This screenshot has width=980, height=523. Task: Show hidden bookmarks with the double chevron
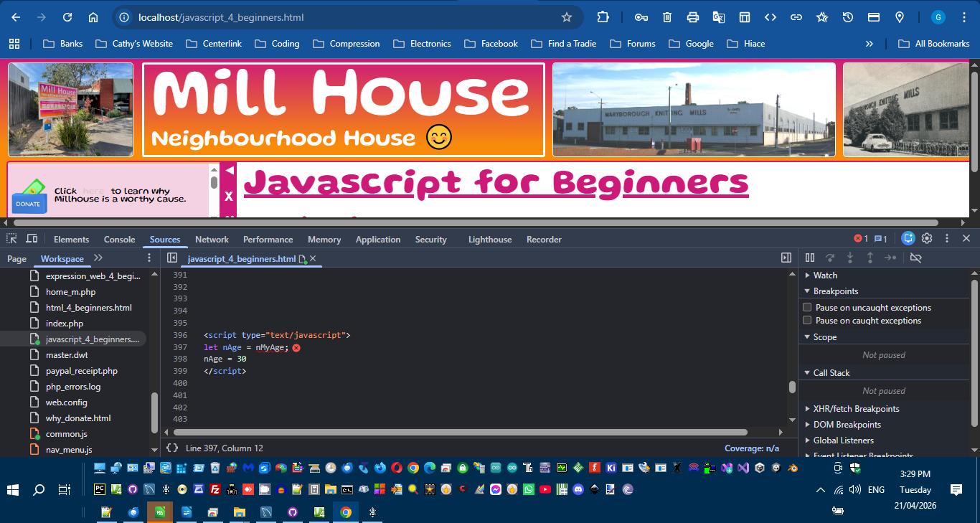[870, 44]
